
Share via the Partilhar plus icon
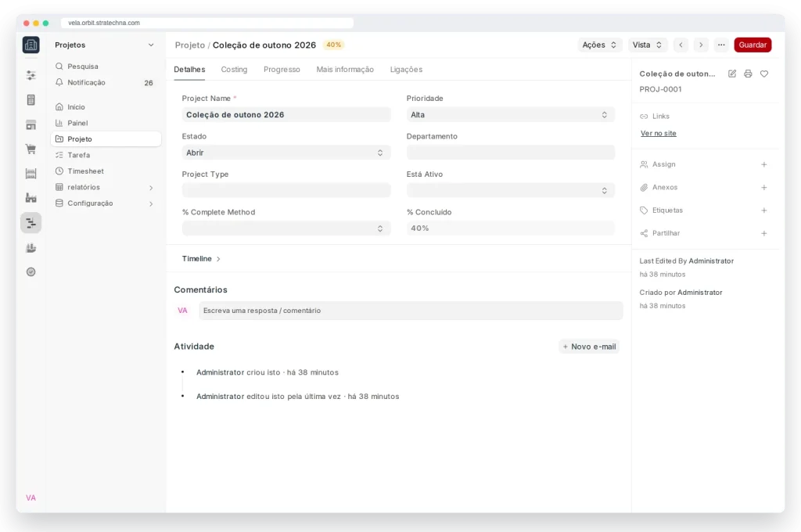[x=764, y=234]
